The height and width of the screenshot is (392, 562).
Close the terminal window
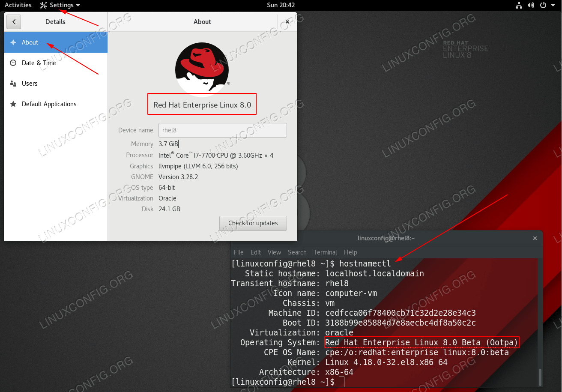point(535,238)
